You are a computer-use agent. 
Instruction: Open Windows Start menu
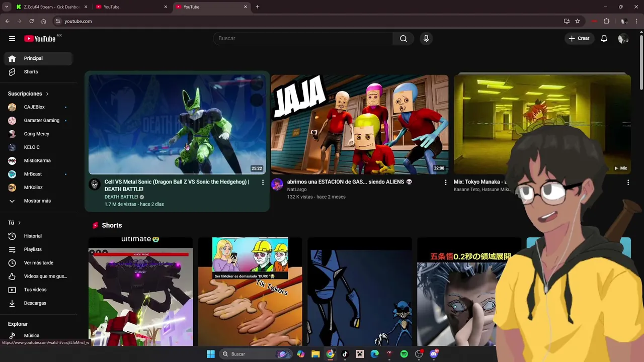point(211,354)
